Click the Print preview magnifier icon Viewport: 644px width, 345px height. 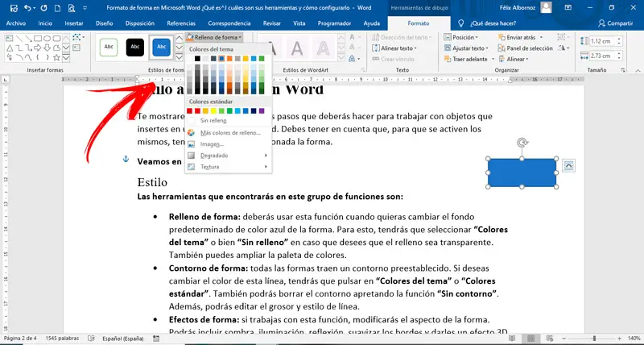[72, 8]
